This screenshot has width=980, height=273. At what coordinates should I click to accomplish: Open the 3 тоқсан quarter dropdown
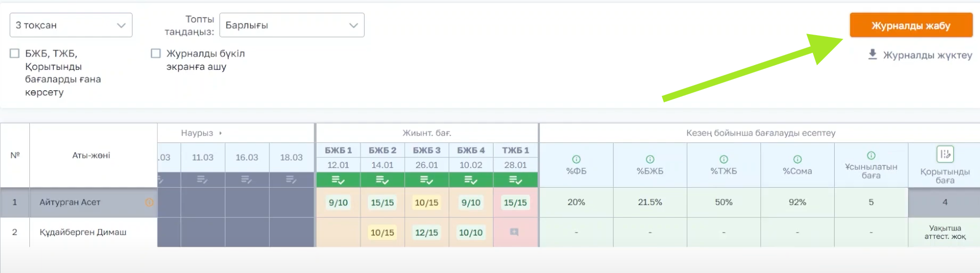71,25
